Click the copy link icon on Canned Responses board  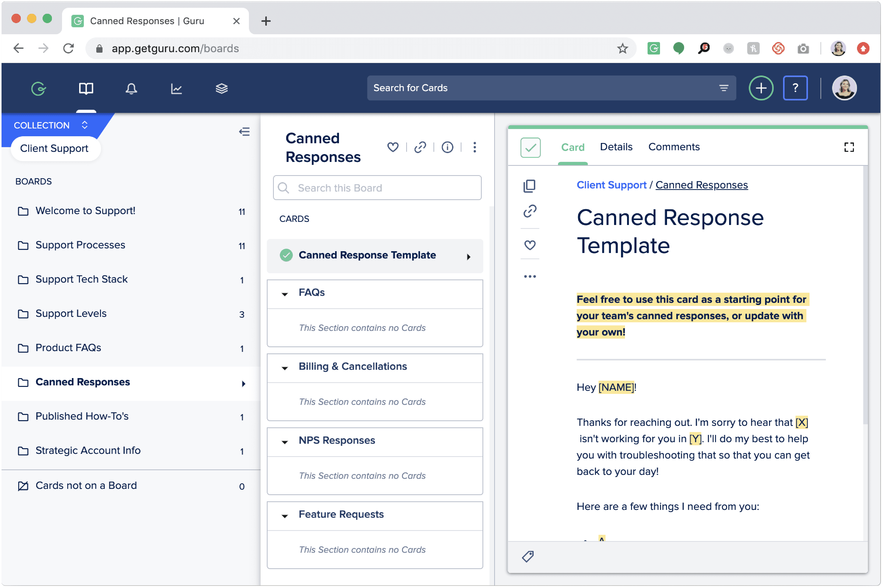[421, 146]
